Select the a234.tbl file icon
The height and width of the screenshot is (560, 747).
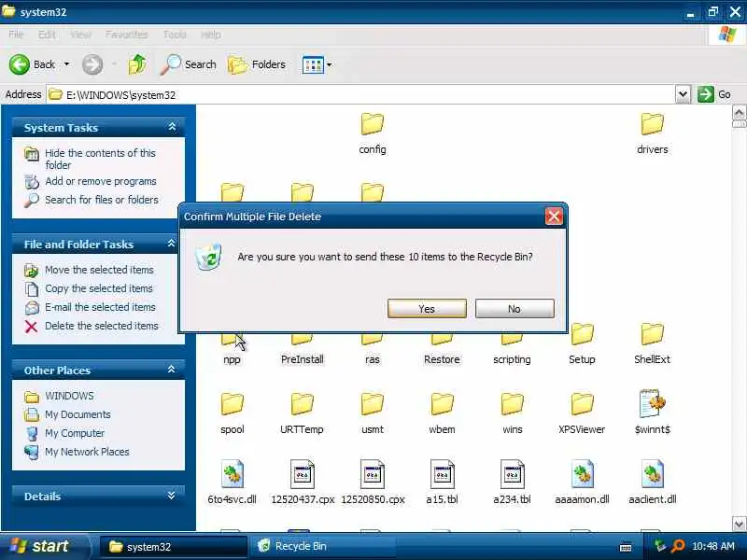(x=513, y=474)
